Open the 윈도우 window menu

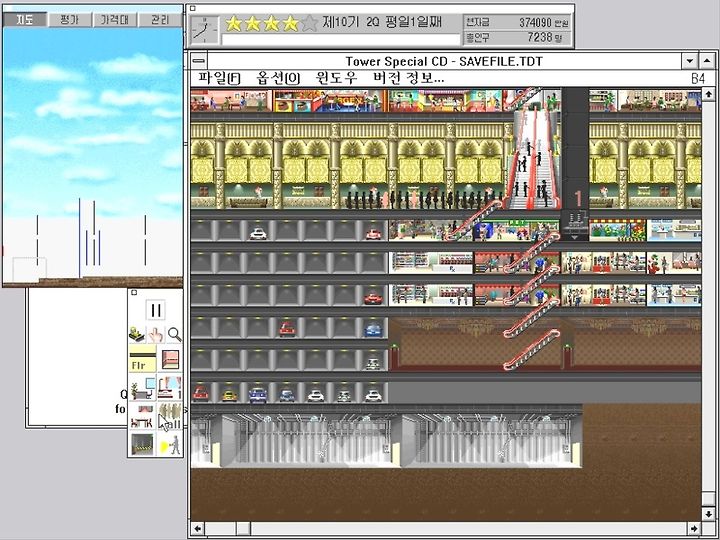(x=336, y=78)
